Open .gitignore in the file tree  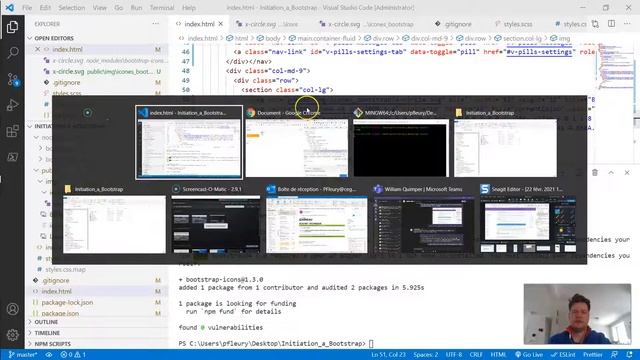click(x=56, y=280)
